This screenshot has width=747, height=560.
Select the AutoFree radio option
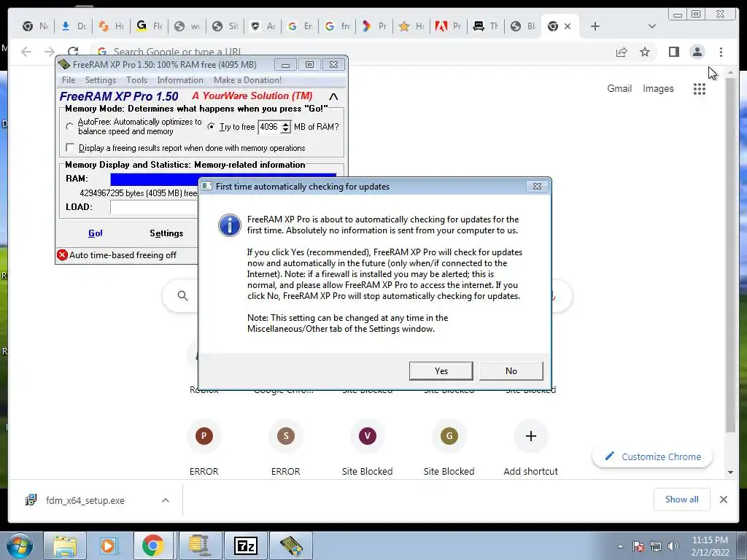[69, 127]
